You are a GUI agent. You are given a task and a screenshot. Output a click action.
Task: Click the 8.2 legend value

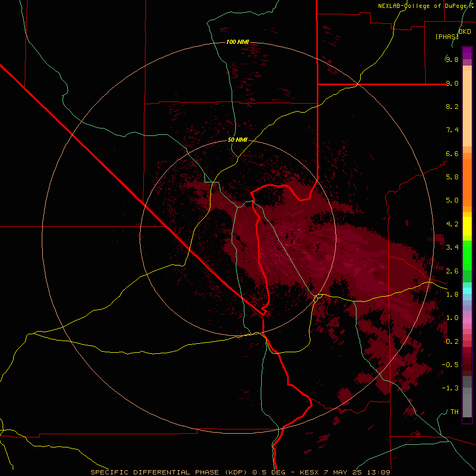pos(452,106)
